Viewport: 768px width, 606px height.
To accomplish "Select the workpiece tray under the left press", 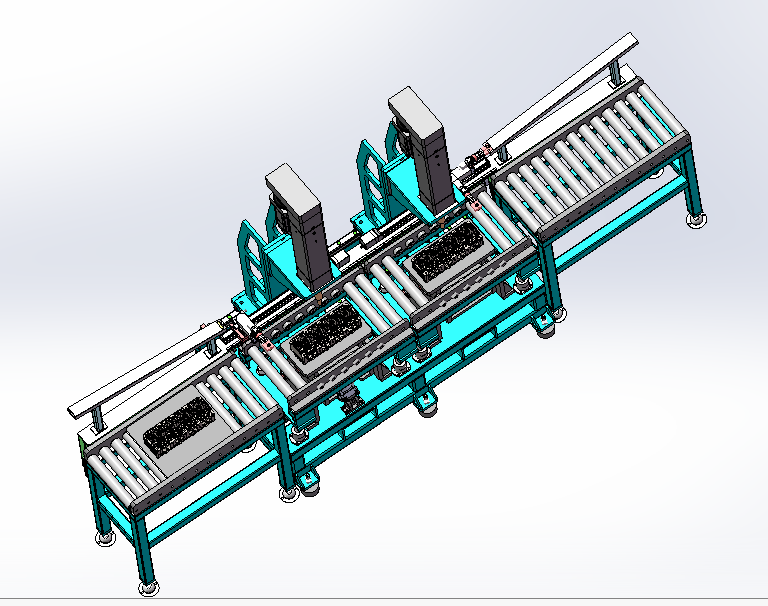I will pos(321,340).
